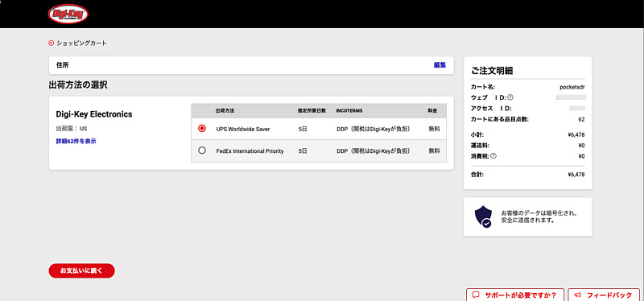
Task: Go back to ショッピングカート
Action: coord(82,43)
